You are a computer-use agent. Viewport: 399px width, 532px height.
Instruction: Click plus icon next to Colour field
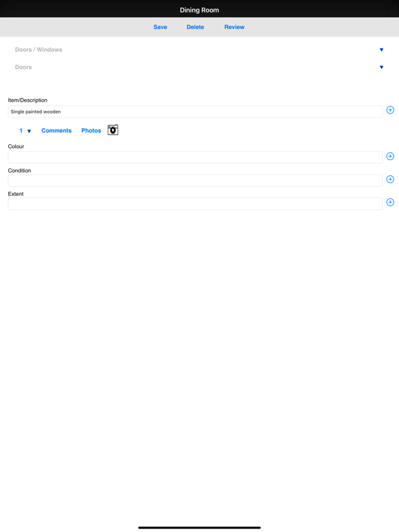pyautogui.click(x=390, y=157)
